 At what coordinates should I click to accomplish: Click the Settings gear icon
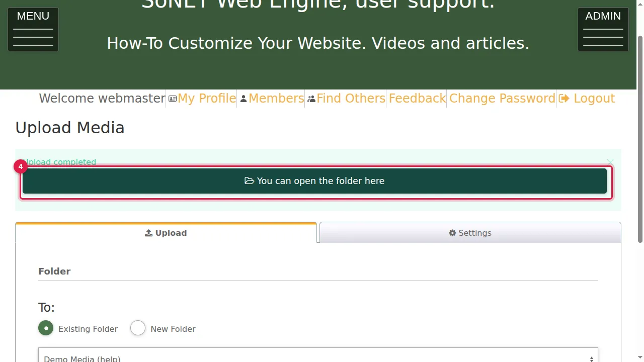tap(452, 233)
